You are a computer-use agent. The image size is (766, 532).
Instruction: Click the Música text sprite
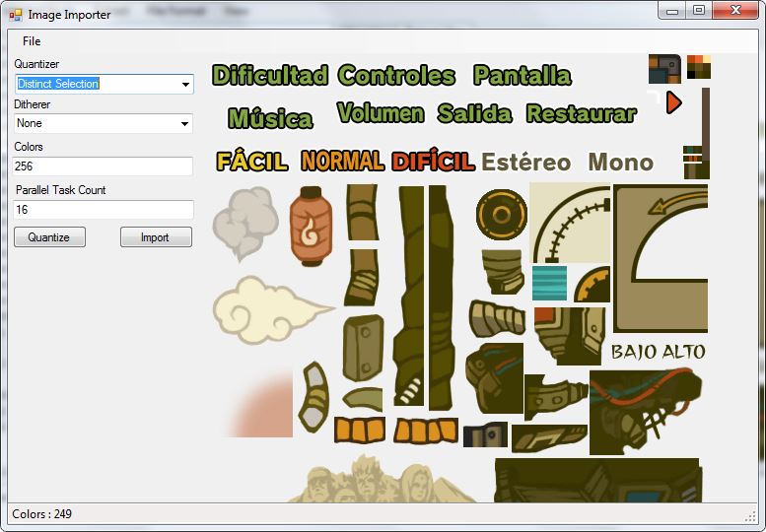click(x=270, y=117)
